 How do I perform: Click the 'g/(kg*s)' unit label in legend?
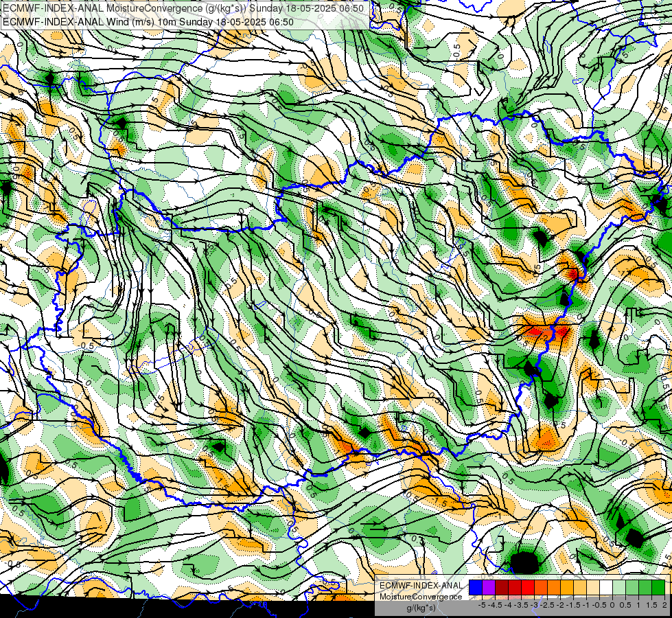(421, 608)
